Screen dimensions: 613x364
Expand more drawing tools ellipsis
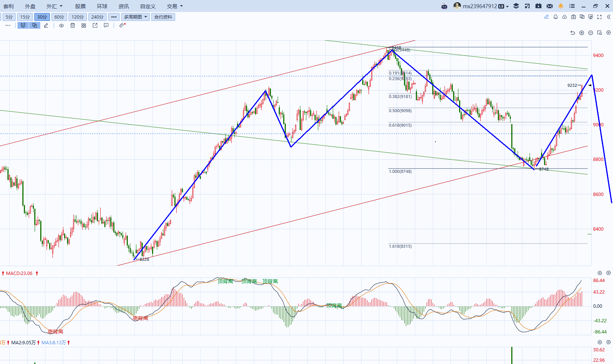click(x=8, y=25)
